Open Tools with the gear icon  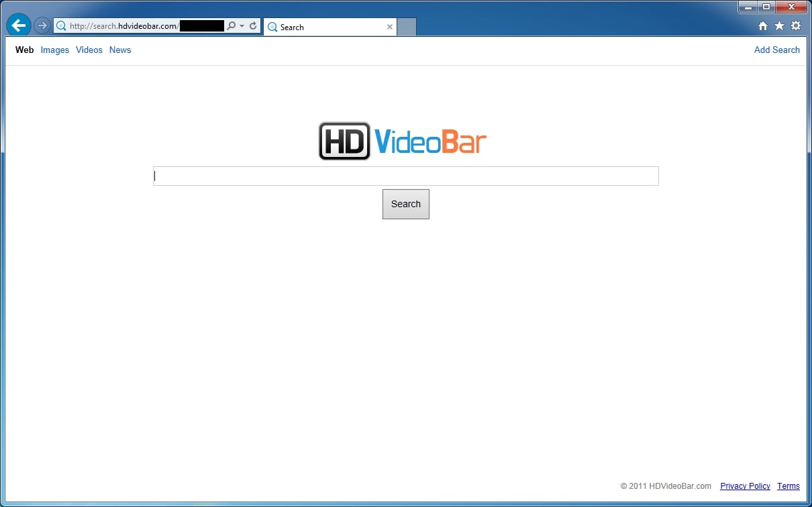(796, 26)
